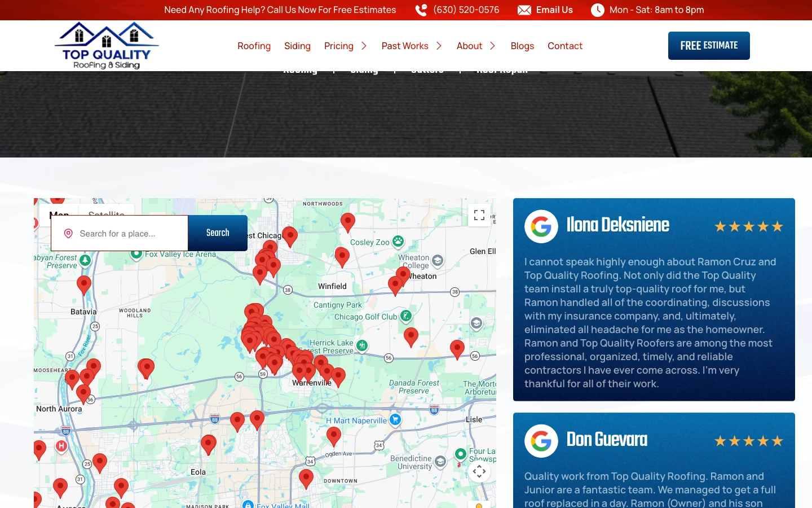The width and height of the screenshot is (812, 508).
Task: Click the FREE ESTIMATE button
Action: [709, 45]
